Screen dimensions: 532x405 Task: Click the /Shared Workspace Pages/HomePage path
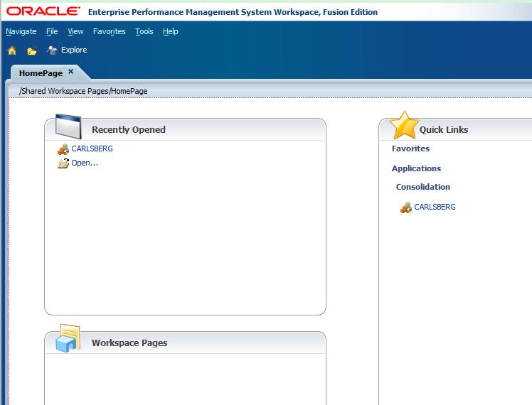click(x=83, y=91)
